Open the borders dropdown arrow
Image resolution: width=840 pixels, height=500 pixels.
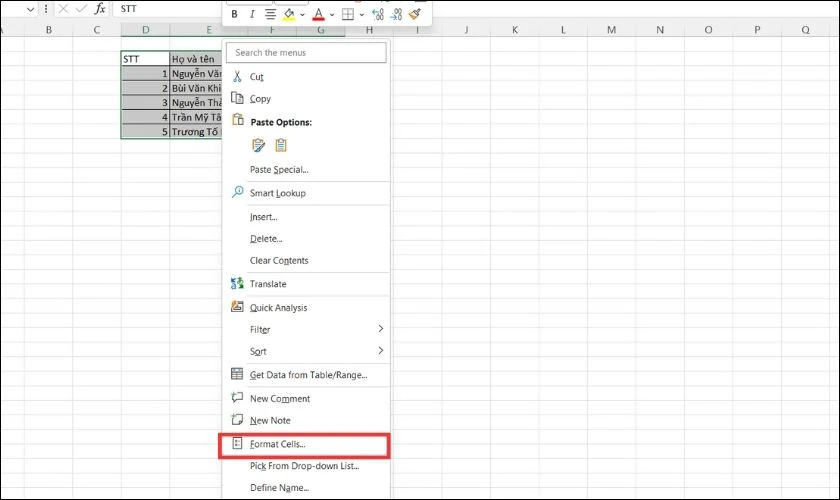[362, 15]
